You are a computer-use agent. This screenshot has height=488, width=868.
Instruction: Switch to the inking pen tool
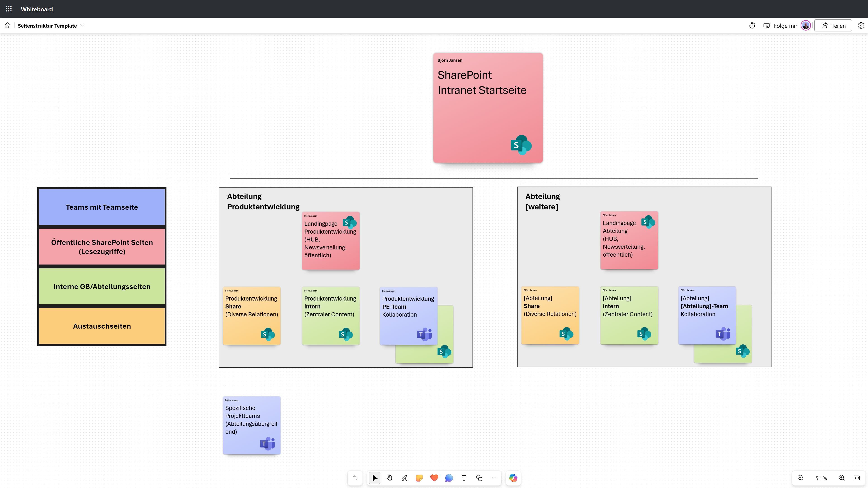[404, 478]
